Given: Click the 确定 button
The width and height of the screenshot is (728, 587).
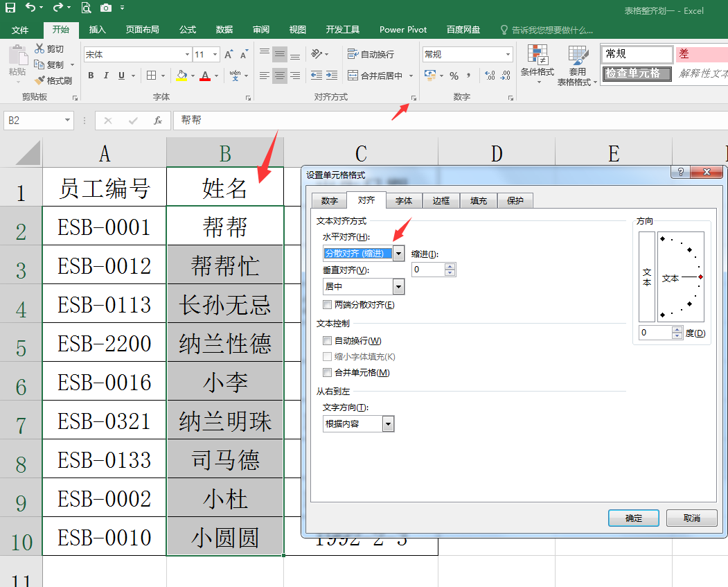Looking at the screenshot, I should tap(633, 518).
